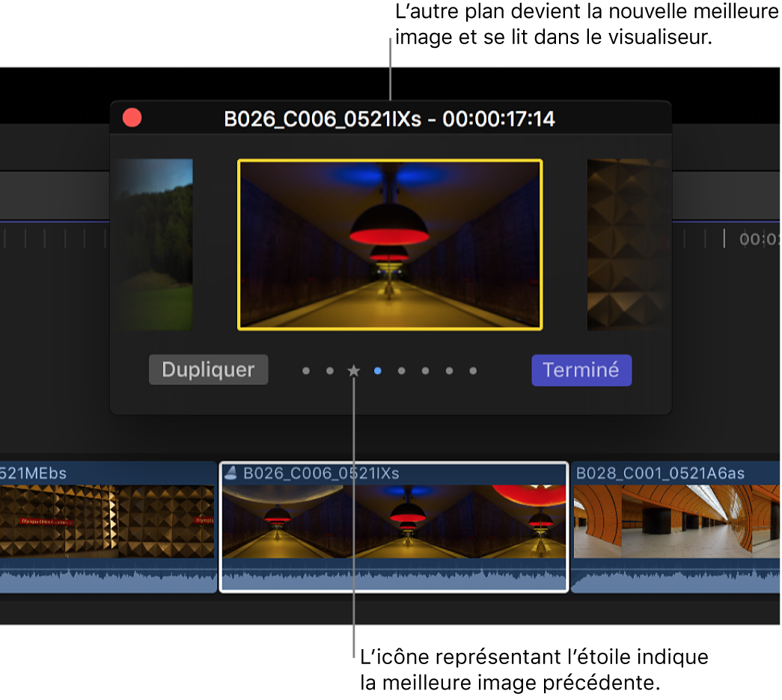
Task: Click the audition title B026_C006_0521IXs - 00:00:17:14
Action: [390, 119]
